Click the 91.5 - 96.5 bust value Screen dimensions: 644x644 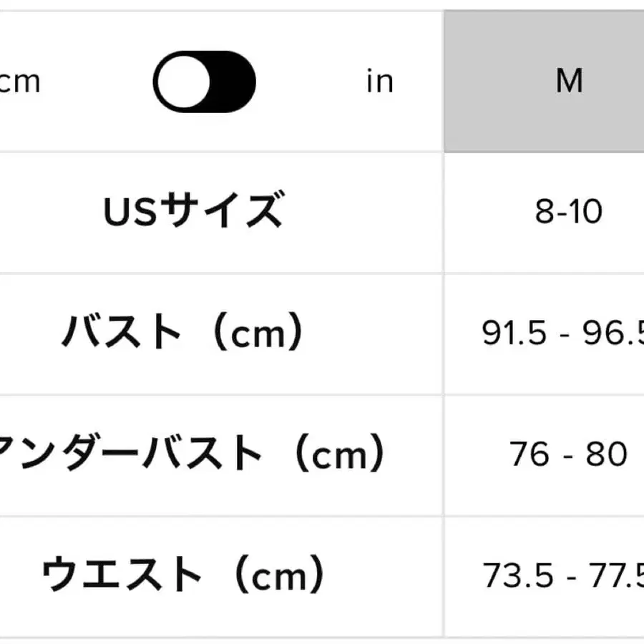click(x=565, y=329)
